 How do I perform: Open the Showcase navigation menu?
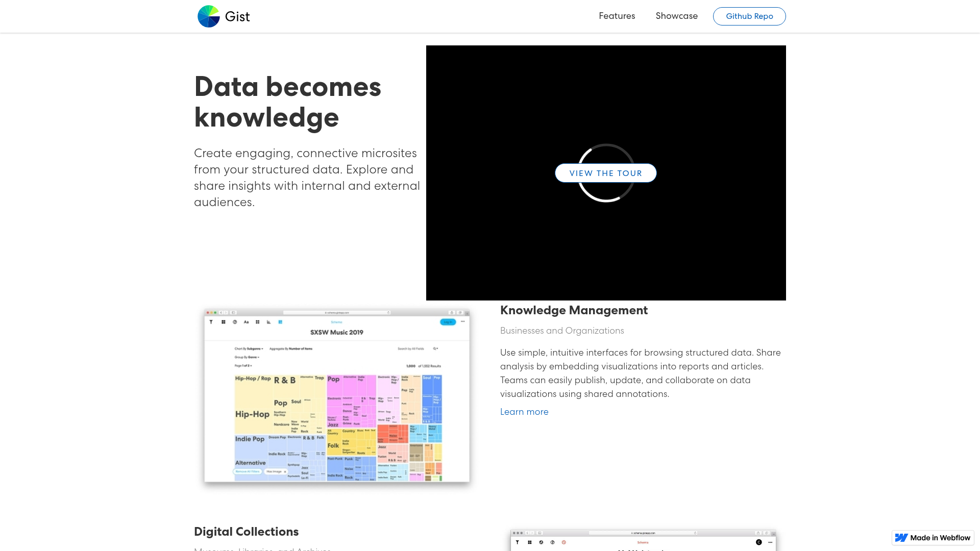(x=677, y=16)
